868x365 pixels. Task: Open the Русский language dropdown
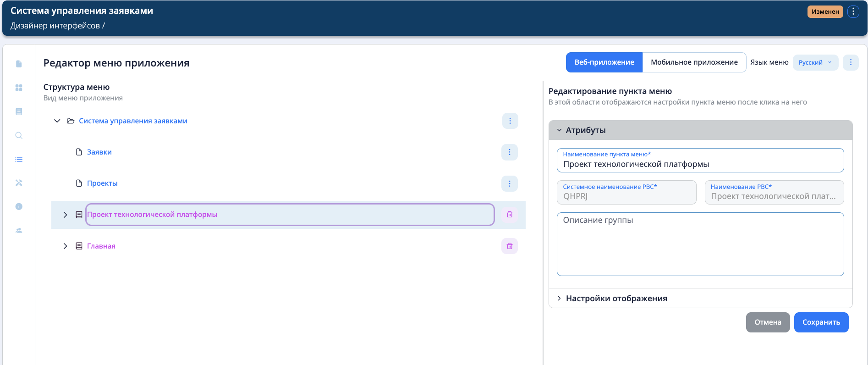pos(815,62)
